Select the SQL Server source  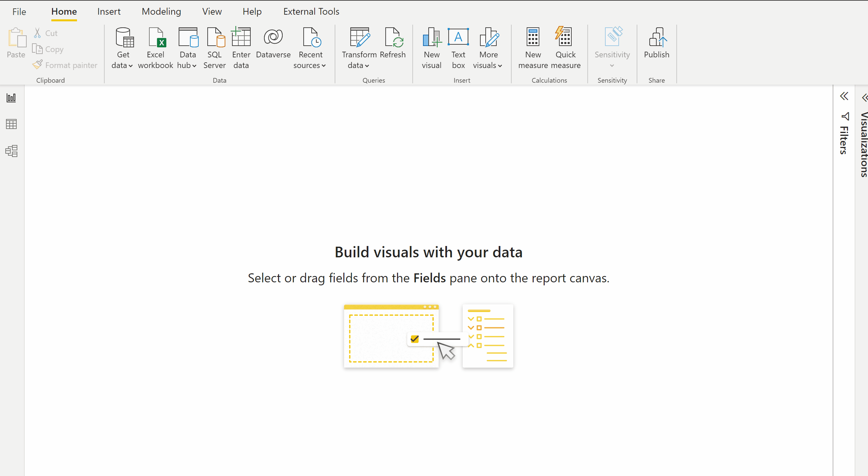pos(215,48)
